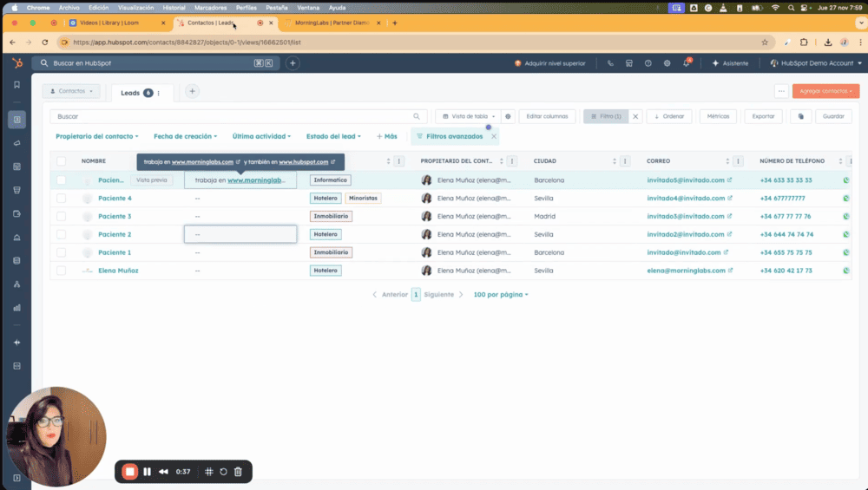Click the Loom rewind icon

point(163,472)
